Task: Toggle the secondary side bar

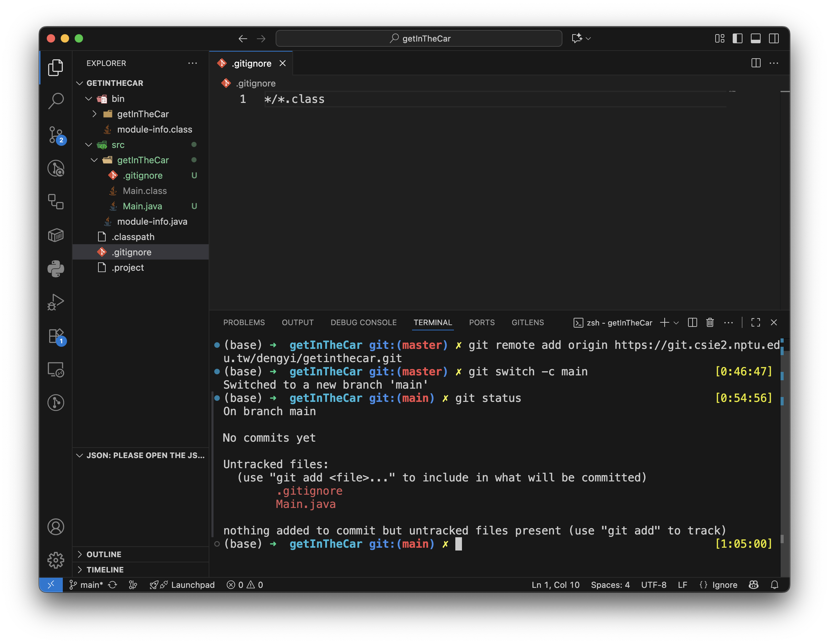Action: point(774,38)
